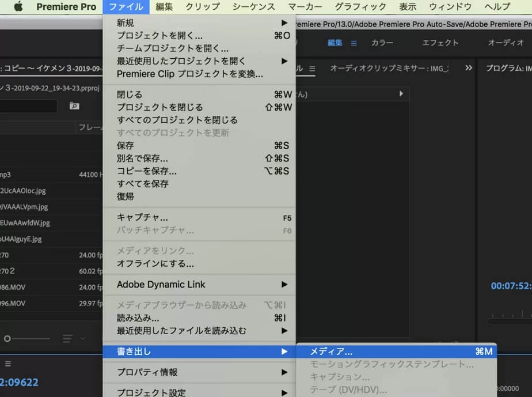Switch to the エフェクト workspace tab
The width and height of the screenshot is (532, 397).
[x=440, y=43]
